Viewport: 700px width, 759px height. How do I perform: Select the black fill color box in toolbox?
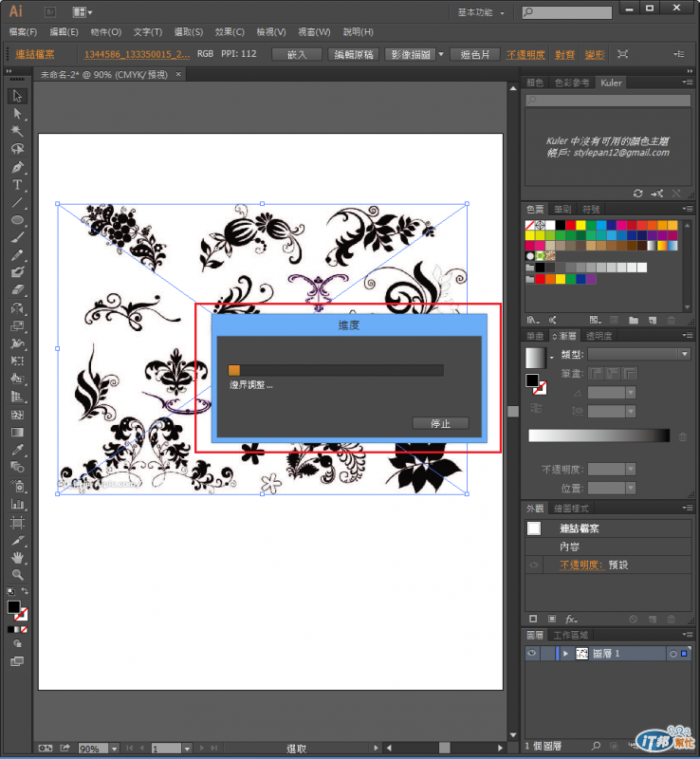click(x=13, y=607)
